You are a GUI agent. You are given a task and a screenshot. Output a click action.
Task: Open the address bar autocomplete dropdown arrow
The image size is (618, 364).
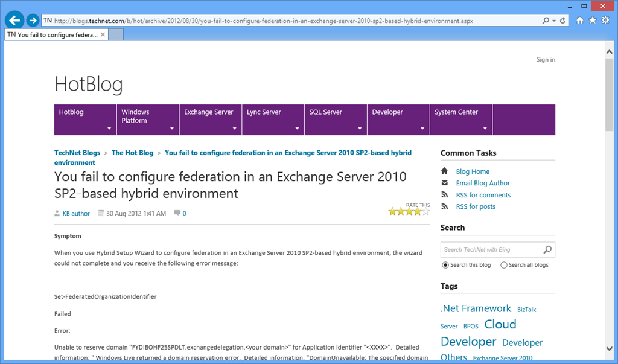(x=554, y=21)
